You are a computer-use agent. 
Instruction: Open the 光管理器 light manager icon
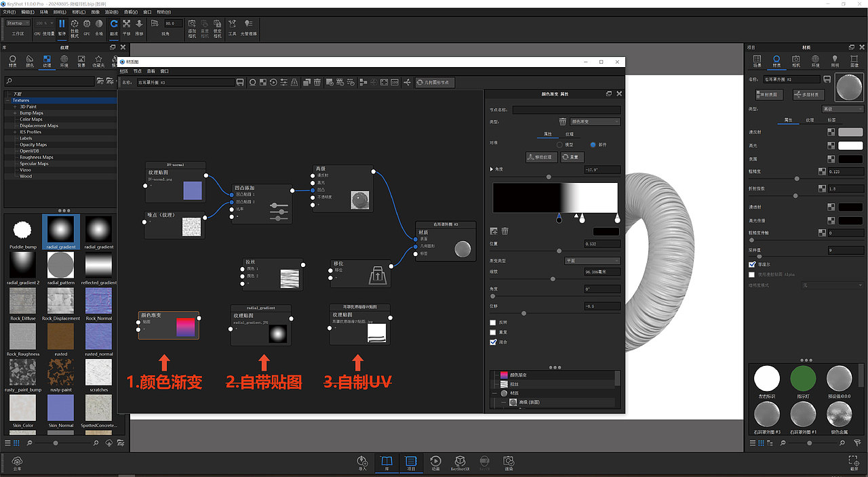pos(249,24)
